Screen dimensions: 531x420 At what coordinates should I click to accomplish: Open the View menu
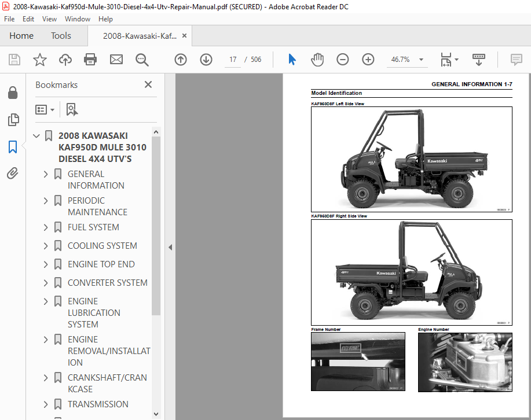pyautogui.click(x=49, y=19)
